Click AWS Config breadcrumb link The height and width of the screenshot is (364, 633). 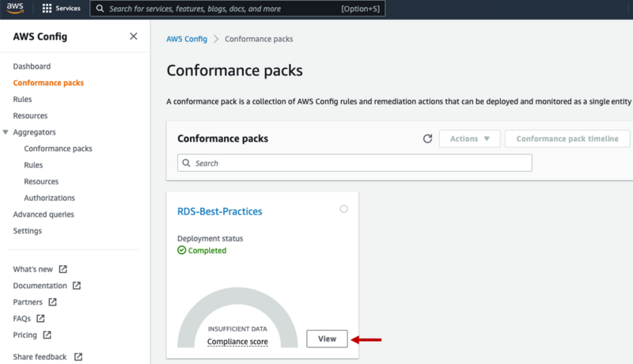tap(187, 39)
